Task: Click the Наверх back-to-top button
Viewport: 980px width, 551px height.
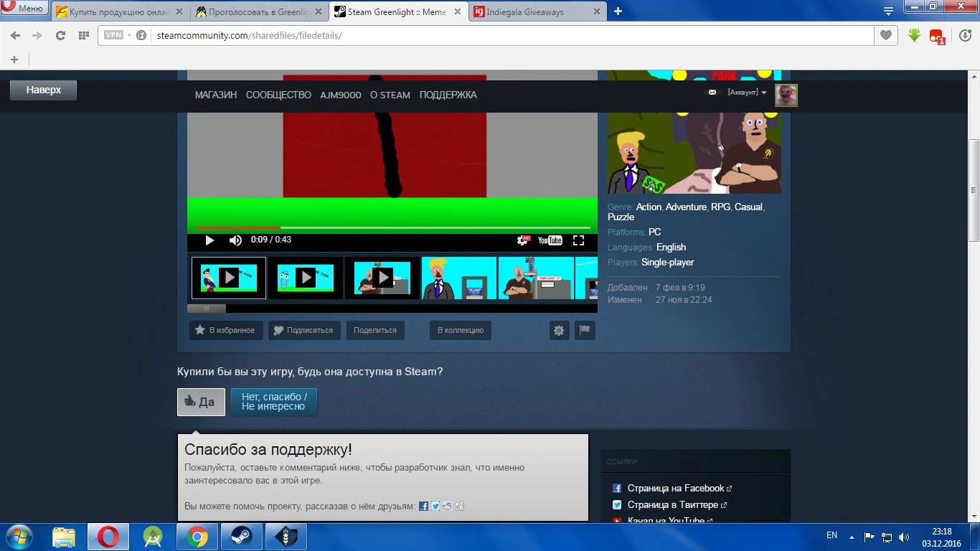Action: 43,90
